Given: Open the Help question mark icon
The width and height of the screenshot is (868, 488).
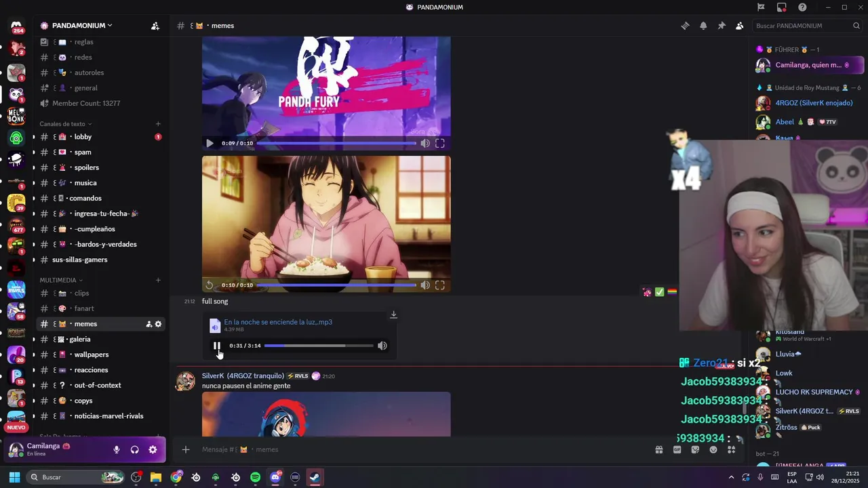Looking at the screenshot, I should point(802,7).
